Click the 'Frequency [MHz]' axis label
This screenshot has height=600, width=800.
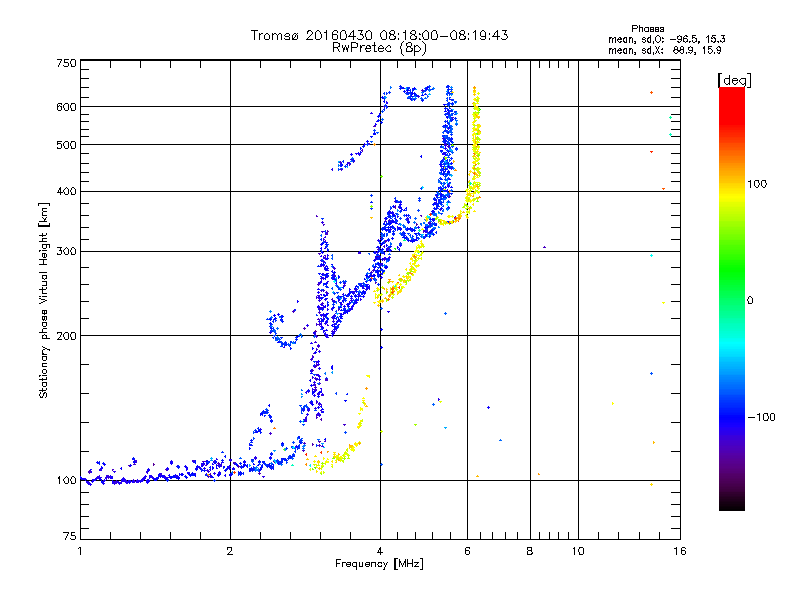pyautogui.click(x=379, y=564)
